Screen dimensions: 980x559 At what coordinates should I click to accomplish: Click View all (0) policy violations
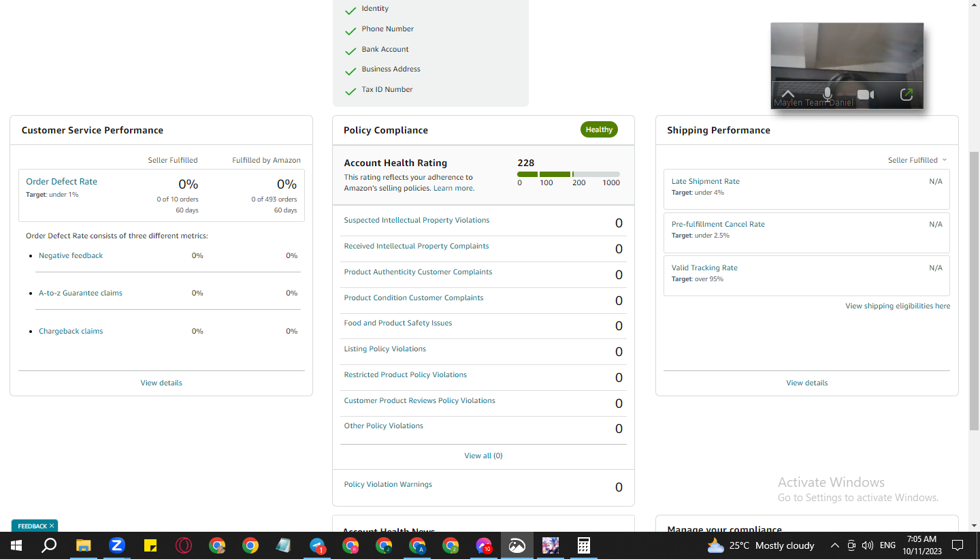(483, 456)
